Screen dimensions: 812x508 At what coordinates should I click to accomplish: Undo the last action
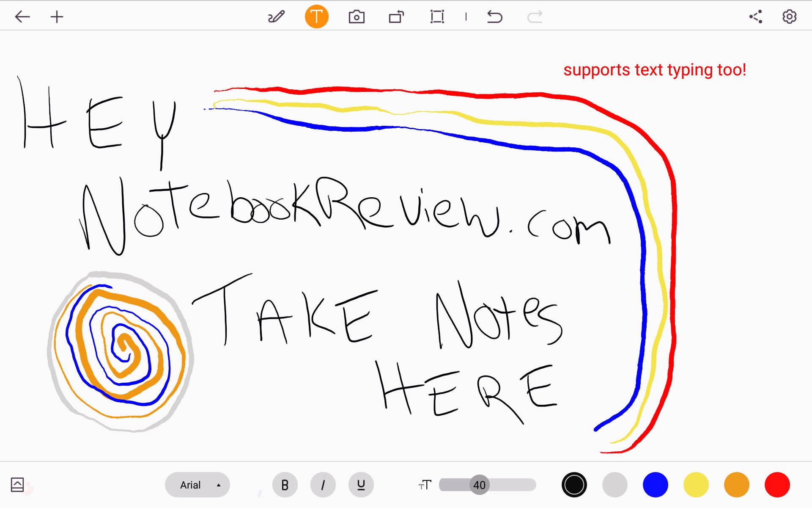pos(494,17)
